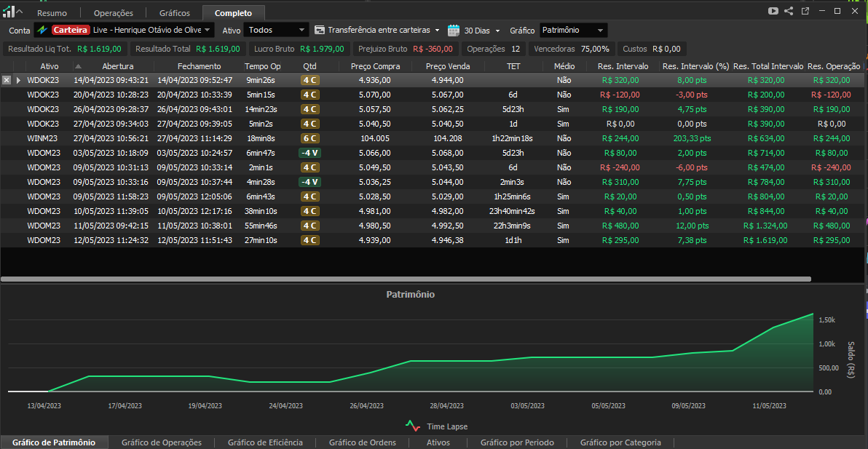
Task: Click the calendar icon near 30 Dias
Action: pos(454,31)
